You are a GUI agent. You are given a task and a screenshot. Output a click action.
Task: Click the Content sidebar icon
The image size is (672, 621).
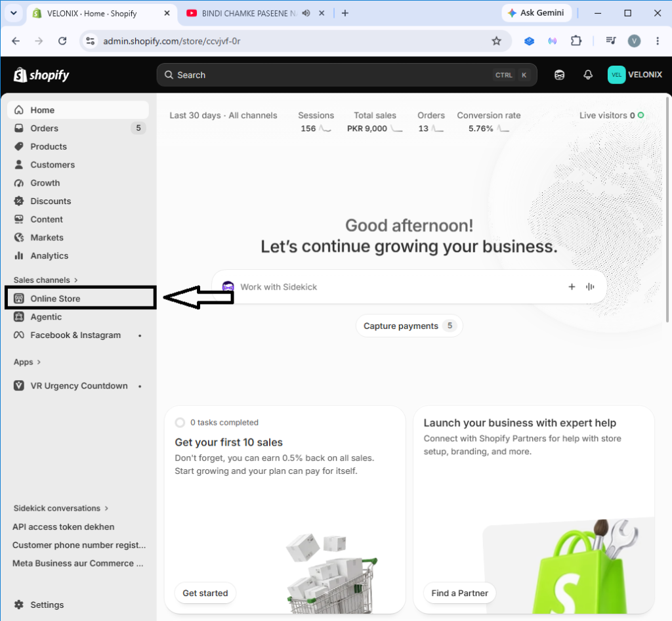pyautogui.click(x=19, y=219)
